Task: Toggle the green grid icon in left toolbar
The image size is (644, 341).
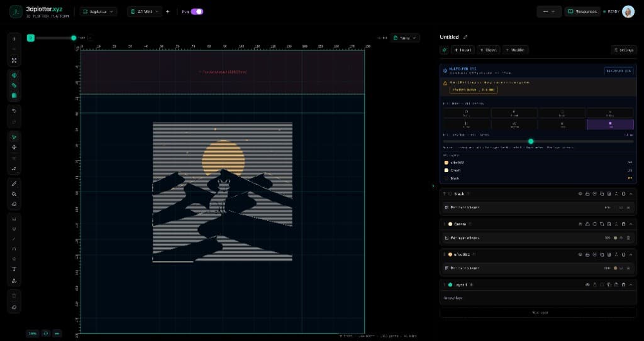Action: pyautogui.click(x=14, y=95)
